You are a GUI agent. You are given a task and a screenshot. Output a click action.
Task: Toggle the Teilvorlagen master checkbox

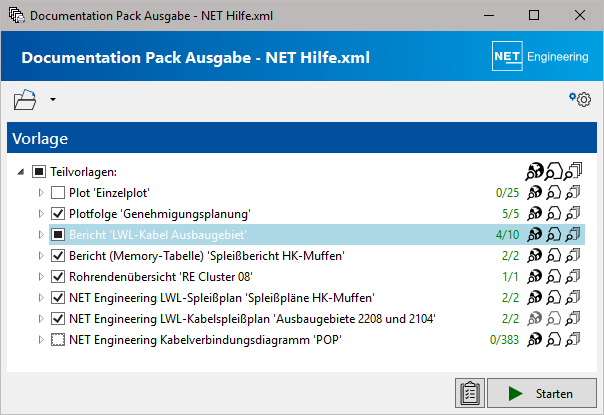pos(39,171)
